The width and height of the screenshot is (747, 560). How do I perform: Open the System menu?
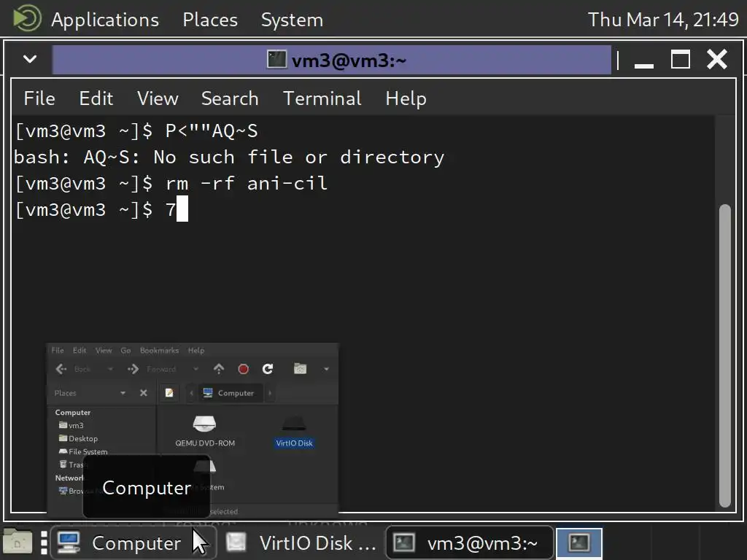(292, 20)
